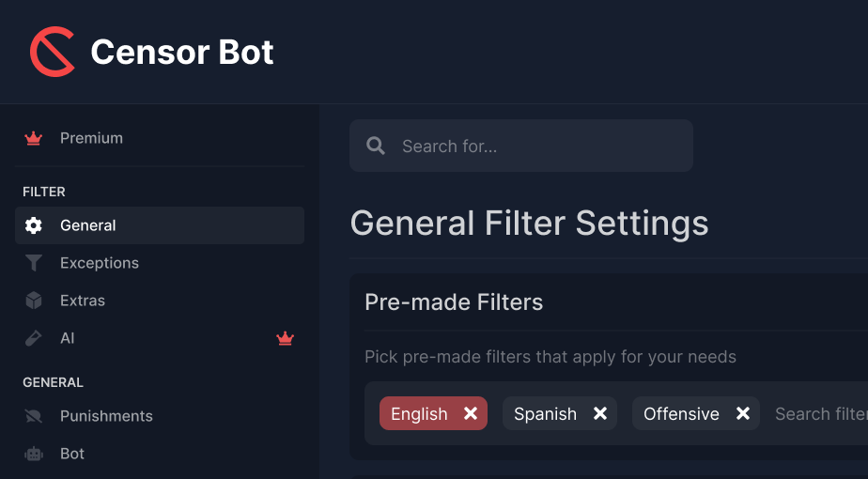Image resolution: width=868 pixels, height=479 pixels.
Task: Remove the Spanish filter tag
Action: click(600, 414)
